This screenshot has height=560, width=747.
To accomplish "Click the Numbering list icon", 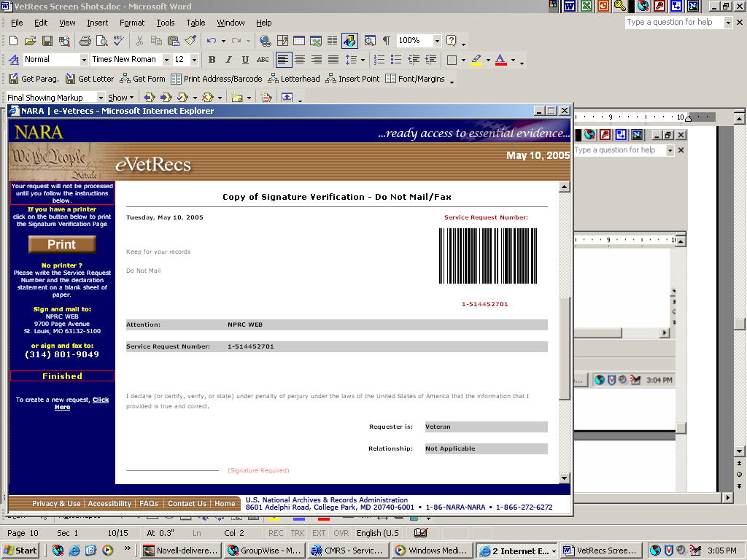I will 379,60.
